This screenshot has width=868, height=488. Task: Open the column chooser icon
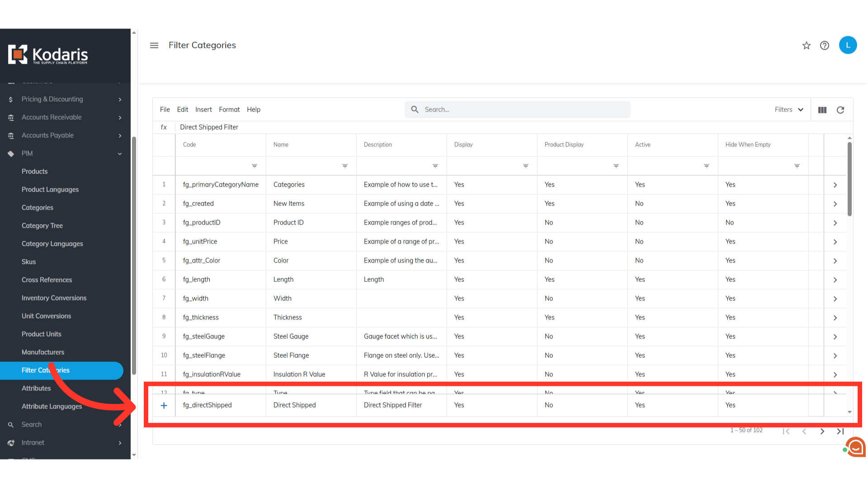coord(822,110)
